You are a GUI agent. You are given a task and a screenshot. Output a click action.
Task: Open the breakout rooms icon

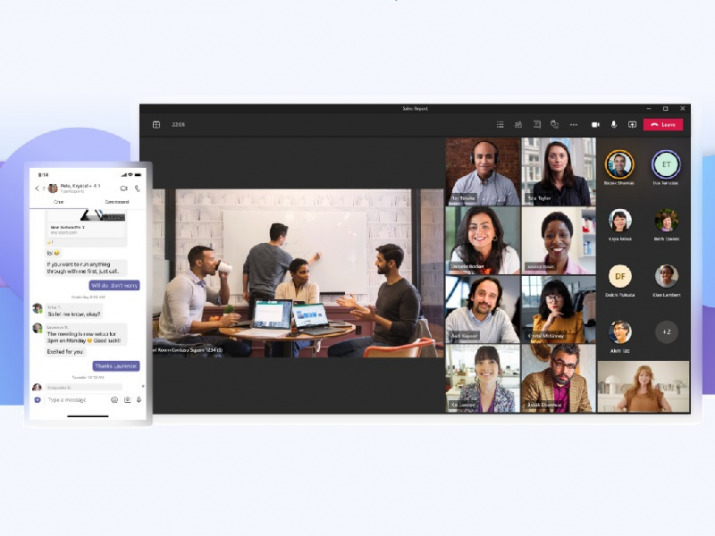coord(554,125)
